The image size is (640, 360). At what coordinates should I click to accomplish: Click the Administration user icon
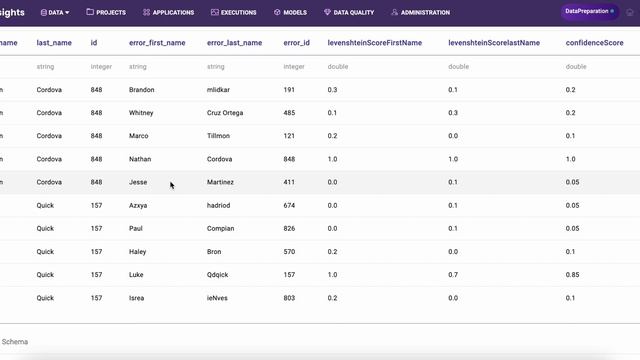(x=394, y=12)
